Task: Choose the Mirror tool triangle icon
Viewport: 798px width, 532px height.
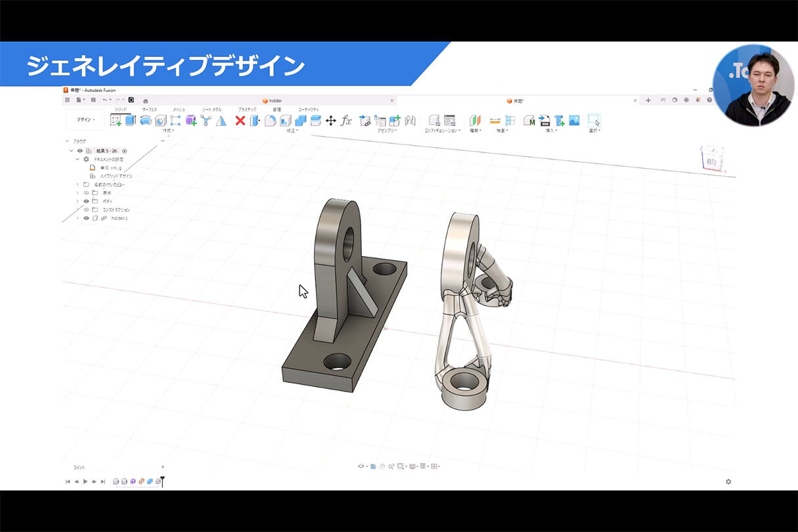Action: click(221, 120)
